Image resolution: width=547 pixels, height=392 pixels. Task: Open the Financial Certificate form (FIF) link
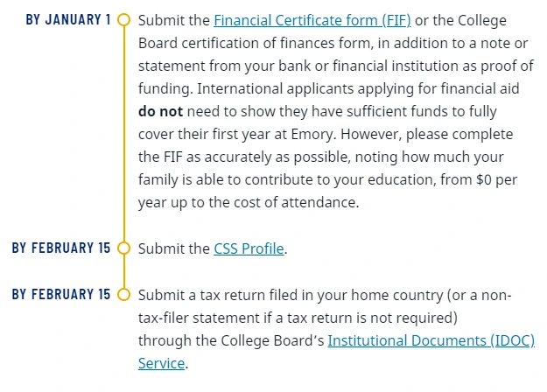click(312, 20)
